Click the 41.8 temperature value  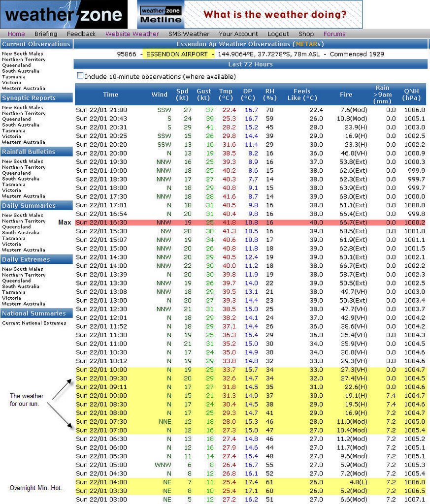click(x=229, y=222)
